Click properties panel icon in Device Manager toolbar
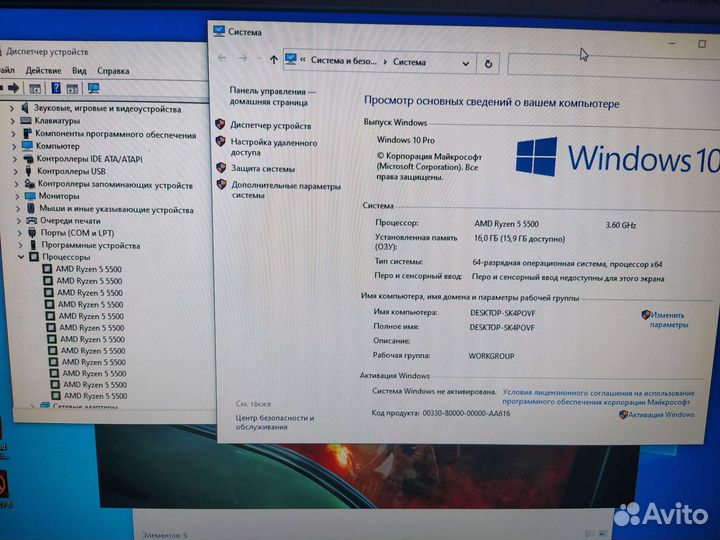This screenshot has width=720, height=540. click(72, 89)
